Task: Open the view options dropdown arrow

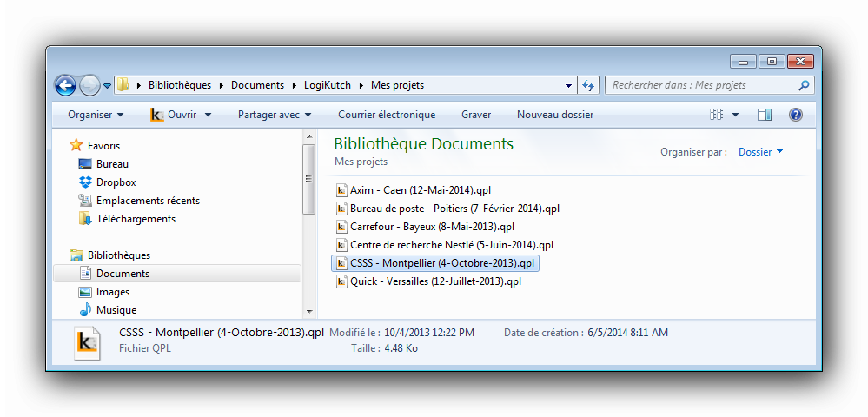Action: (736, 116)
